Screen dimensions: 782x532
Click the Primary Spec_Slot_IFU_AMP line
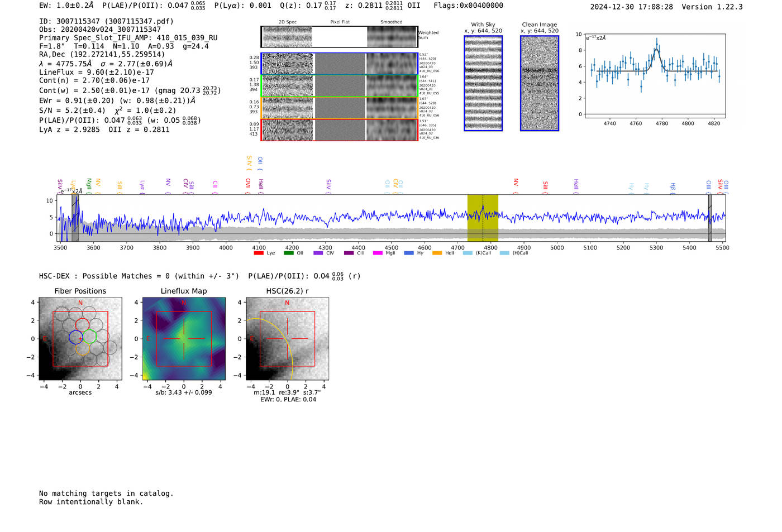[128, 38]
